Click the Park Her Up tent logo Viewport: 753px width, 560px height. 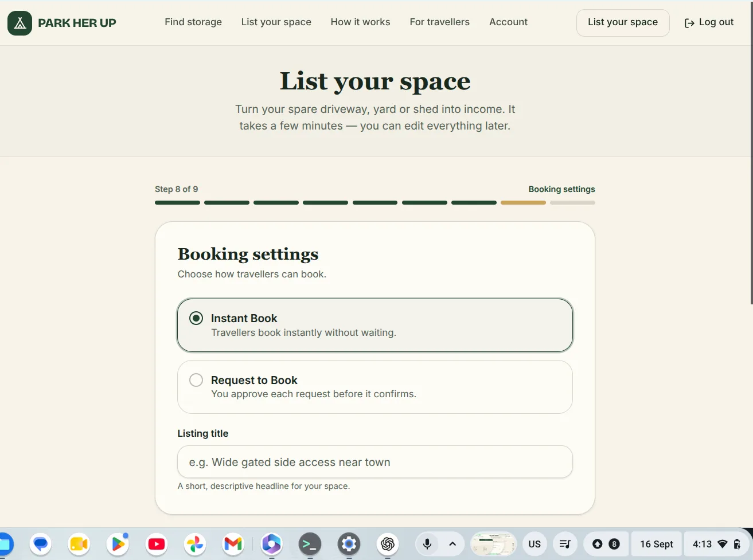(x=20, y=23)
